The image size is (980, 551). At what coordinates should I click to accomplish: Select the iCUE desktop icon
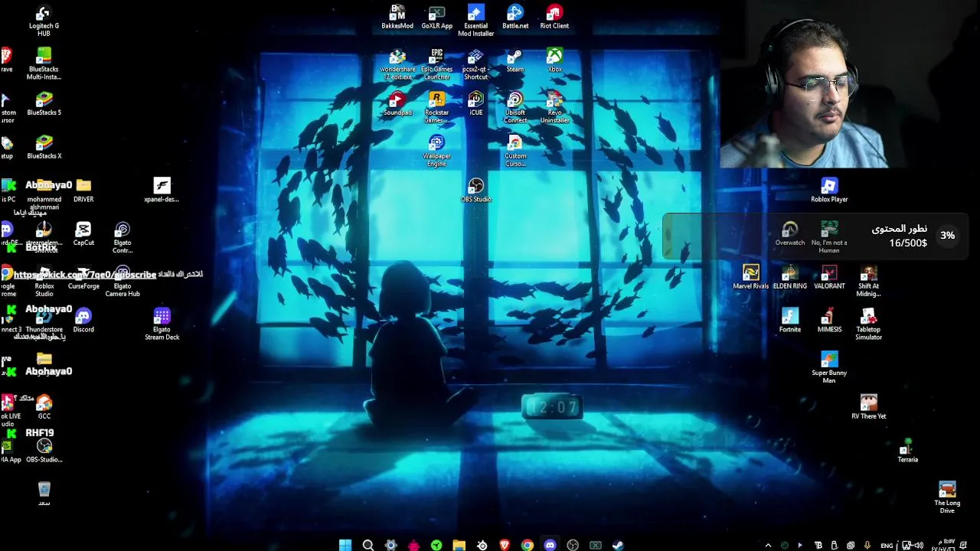click(x=475, y=104)
